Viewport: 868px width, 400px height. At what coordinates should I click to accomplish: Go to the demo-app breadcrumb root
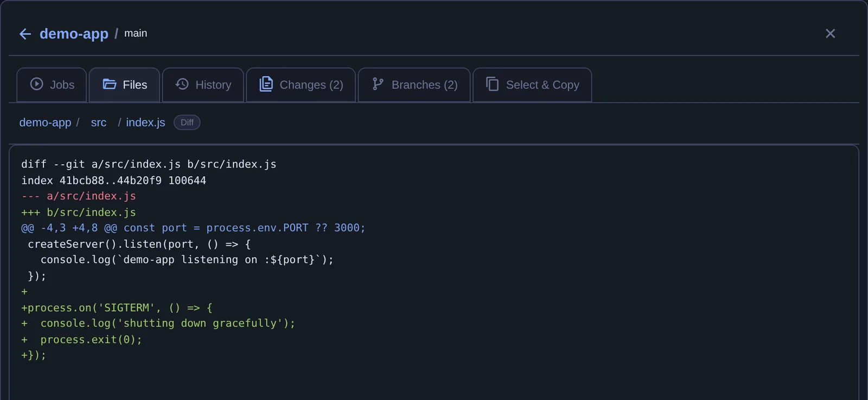coord(45,122)
